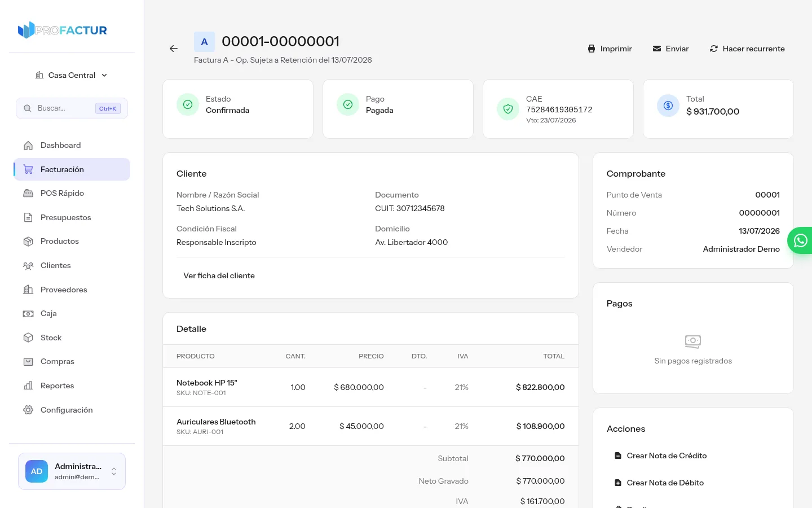Click the Dashboard home icon in sidebar
The width and height of the screenshot is (812, 508).
28,146
